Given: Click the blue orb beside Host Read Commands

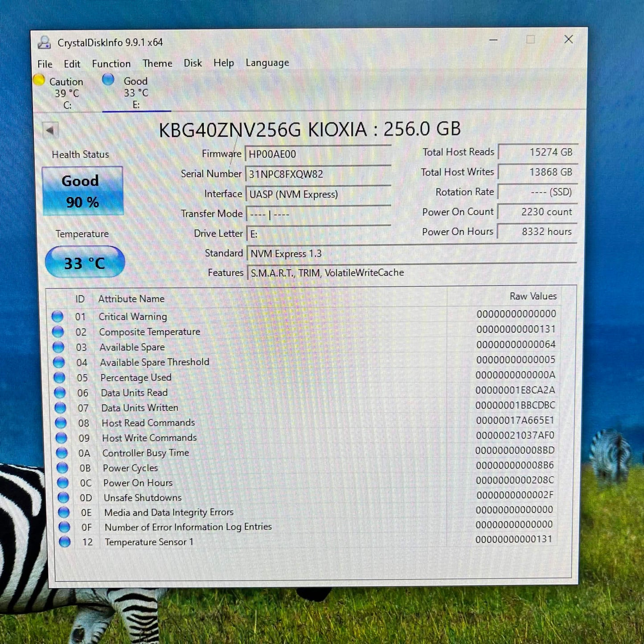Looking at the screenshot, I should pos(61,423).
